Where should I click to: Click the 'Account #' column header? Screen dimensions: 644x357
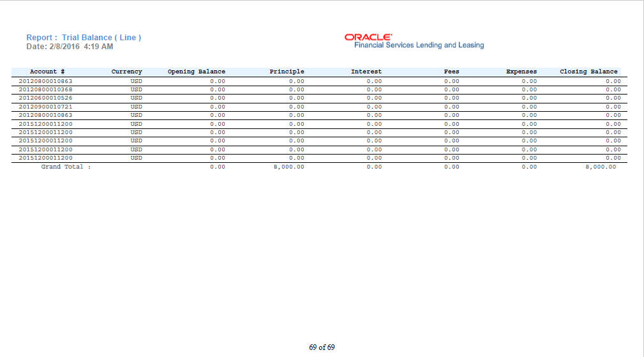tap(47, 72)
